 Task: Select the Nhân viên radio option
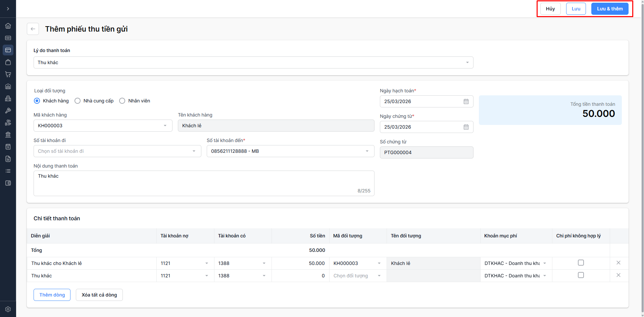[x=122, y=101]
